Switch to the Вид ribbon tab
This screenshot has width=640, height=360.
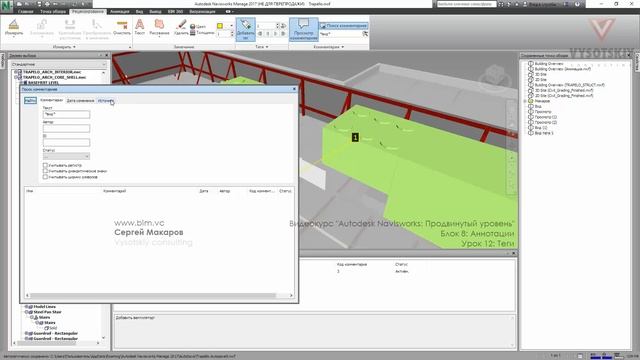click(139, 12)
